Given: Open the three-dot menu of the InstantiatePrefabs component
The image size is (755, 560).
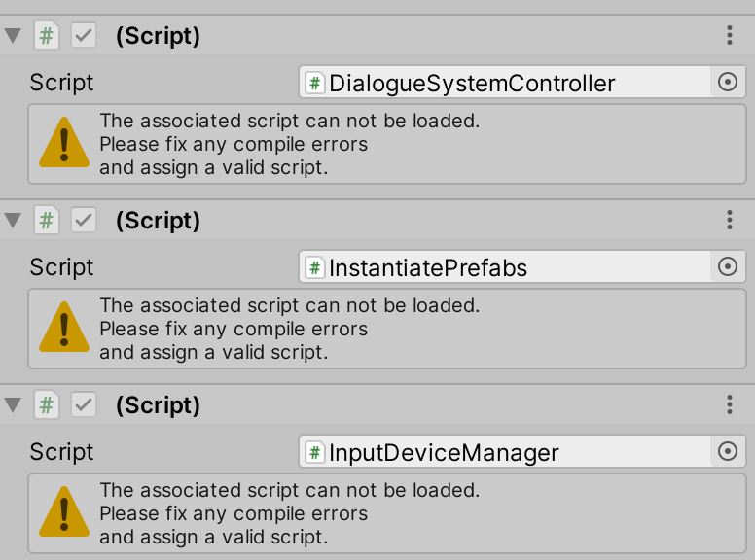Looking at the screenshot, I should click(730, 220).
